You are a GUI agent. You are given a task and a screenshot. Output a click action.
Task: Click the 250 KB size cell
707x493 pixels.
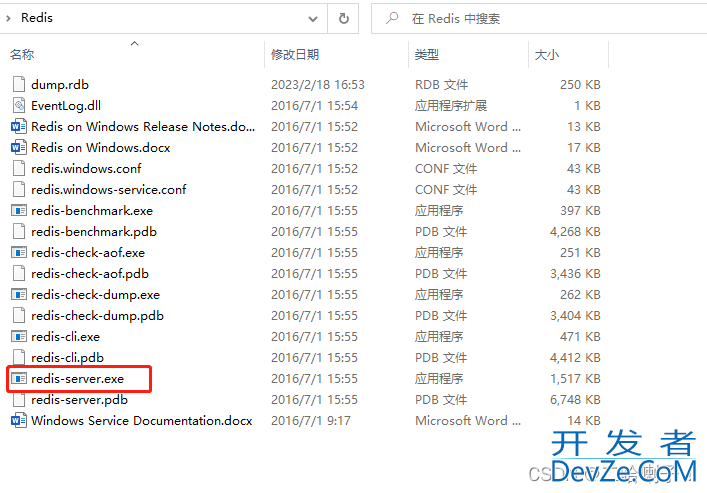tap(580, 84)
